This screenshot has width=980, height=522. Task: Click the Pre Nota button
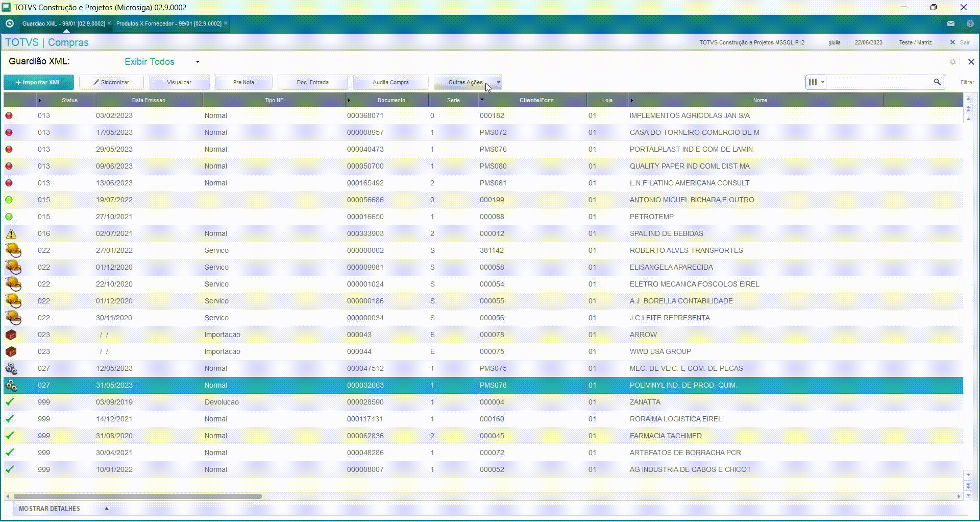point(243,82)
